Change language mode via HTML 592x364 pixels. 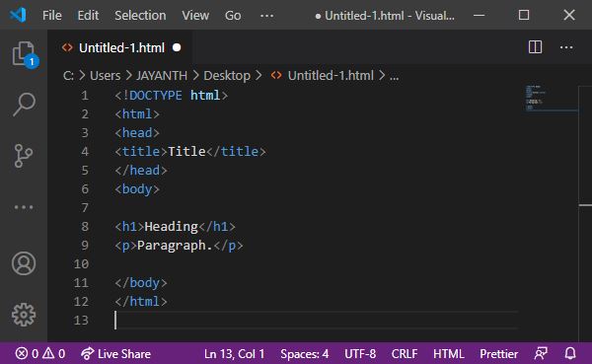tap(449, 354)
